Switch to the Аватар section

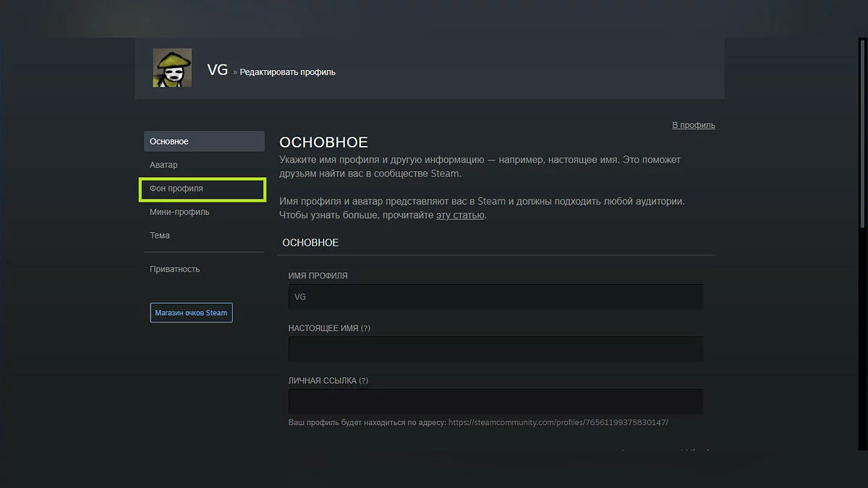tap(163, 165)
